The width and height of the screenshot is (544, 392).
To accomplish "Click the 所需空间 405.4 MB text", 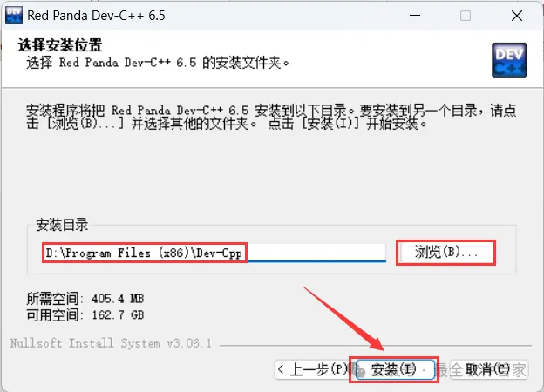I will pos(85,299).
